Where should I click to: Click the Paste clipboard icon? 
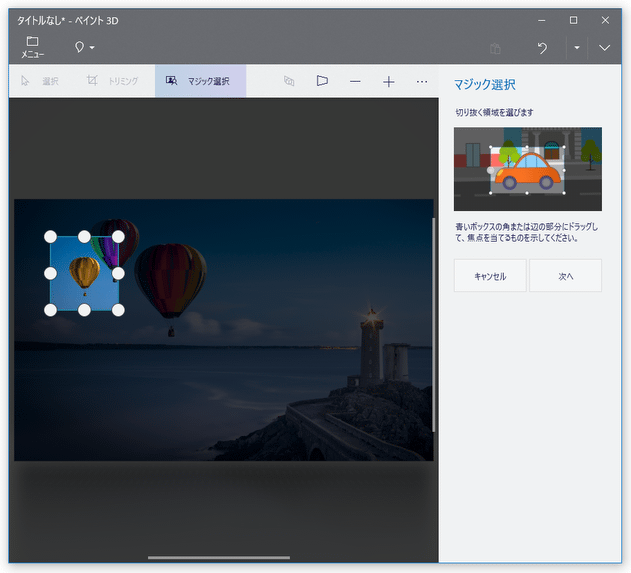495,49
